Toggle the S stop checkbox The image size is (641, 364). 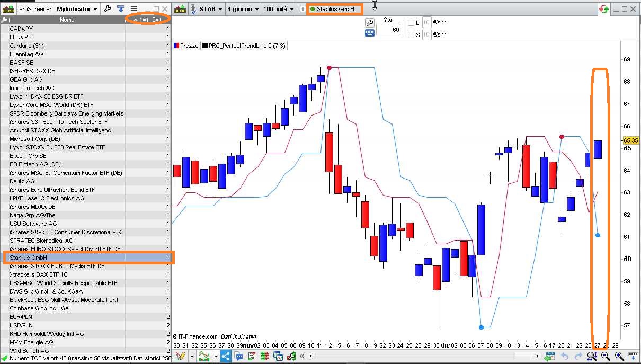coord(411,34)
